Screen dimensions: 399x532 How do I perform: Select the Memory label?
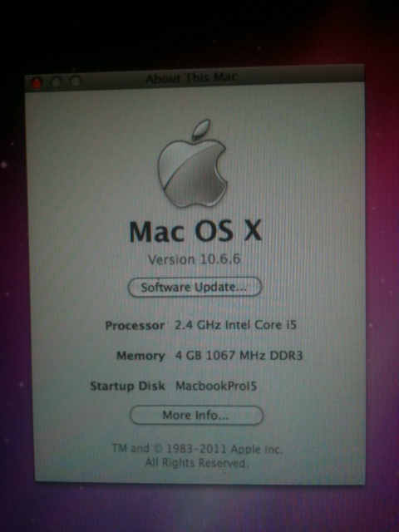140,356
